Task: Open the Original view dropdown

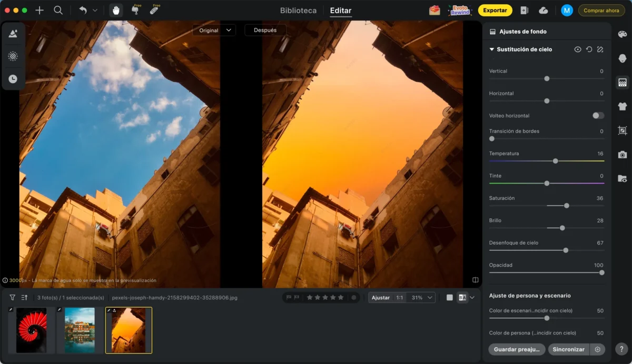Action: 214,31
